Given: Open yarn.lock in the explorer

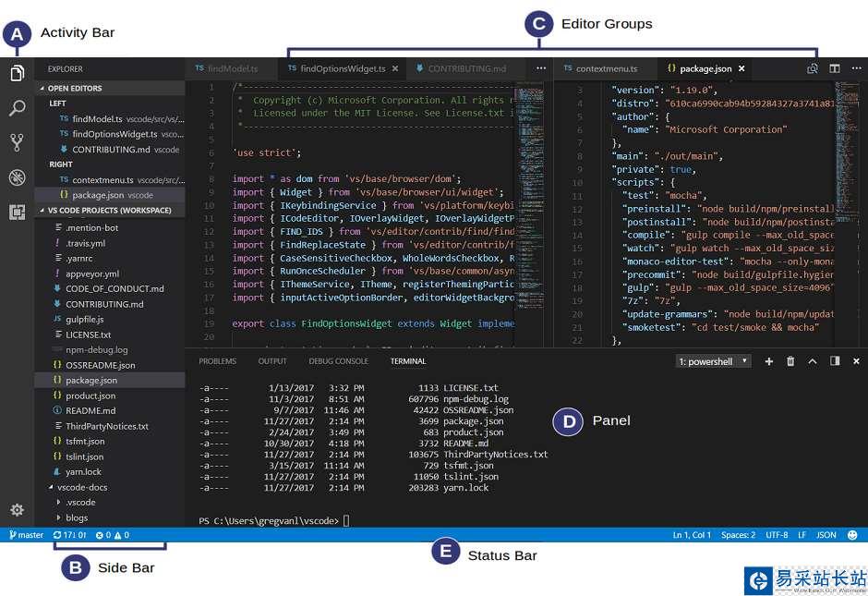Looking at the screenshot, I should pos(110,472).
